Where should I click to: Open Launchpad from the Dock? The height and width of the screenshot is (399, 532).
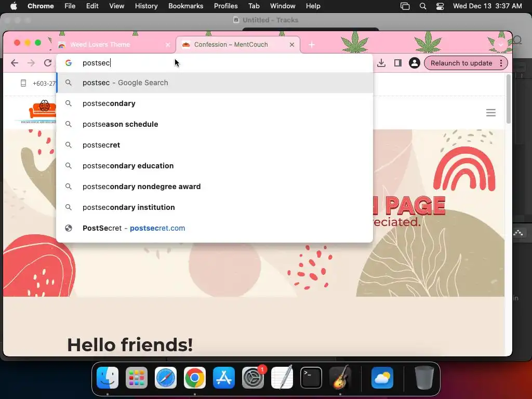point(137,378)
